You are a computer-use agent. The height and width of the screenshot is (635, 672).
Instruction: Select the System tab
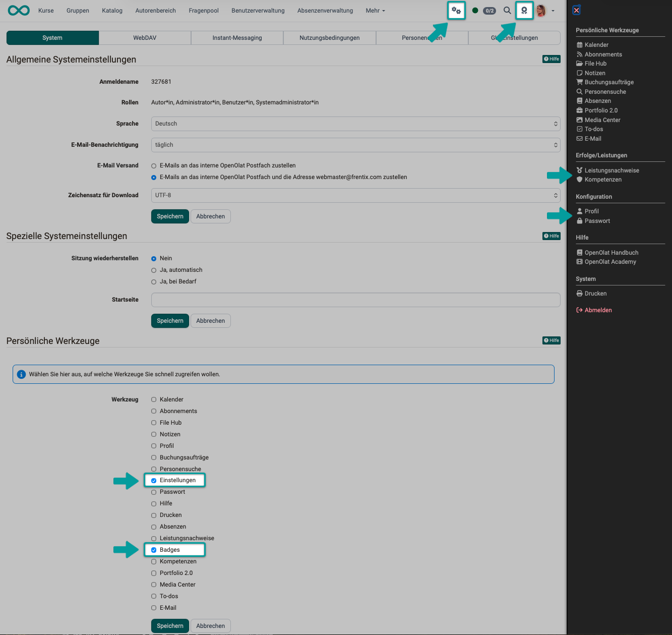[x=52, y=38]
